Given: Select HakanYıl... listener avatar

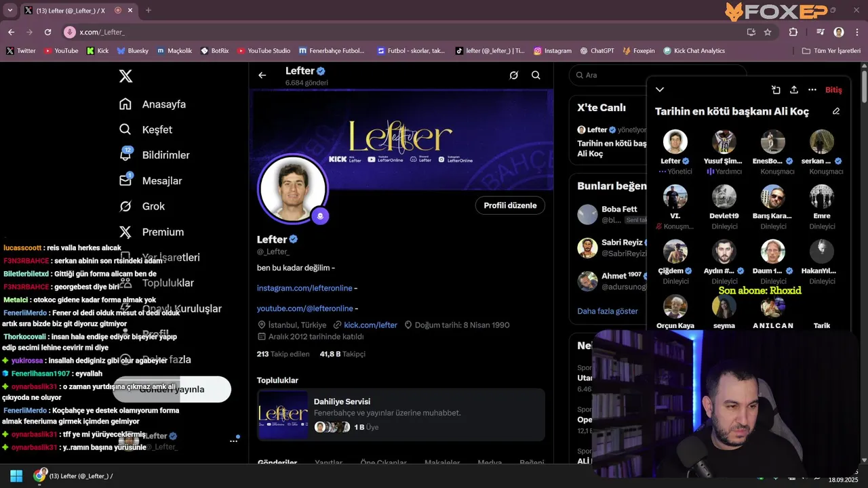Looking at the screenshot, I should click(822, 251).
